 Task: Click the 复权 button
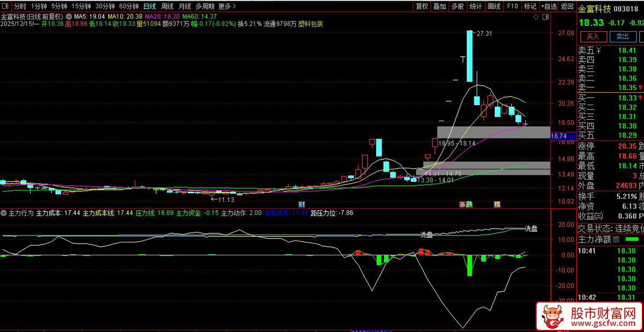422,6
